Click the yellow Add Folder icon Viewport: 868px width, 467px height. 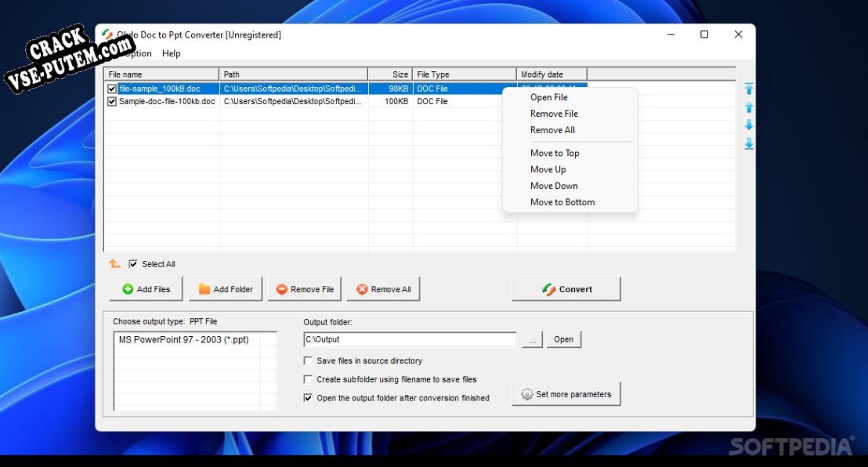click(206, 288)
